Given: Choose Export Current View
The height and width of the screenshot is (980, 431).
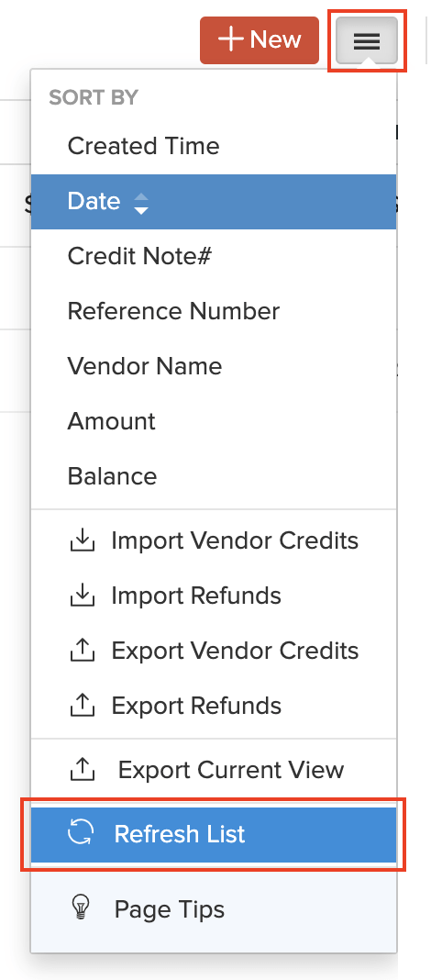Looking at the screenshot, I should pos(214,770).
